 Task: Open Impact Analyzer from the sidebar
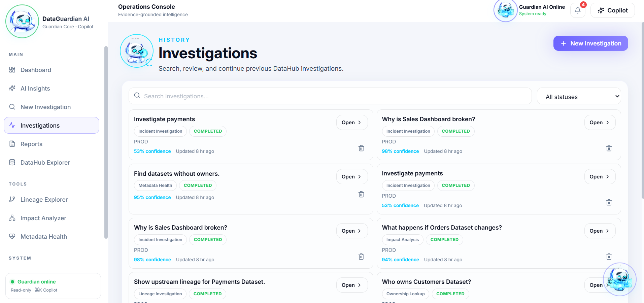point(52,218)
